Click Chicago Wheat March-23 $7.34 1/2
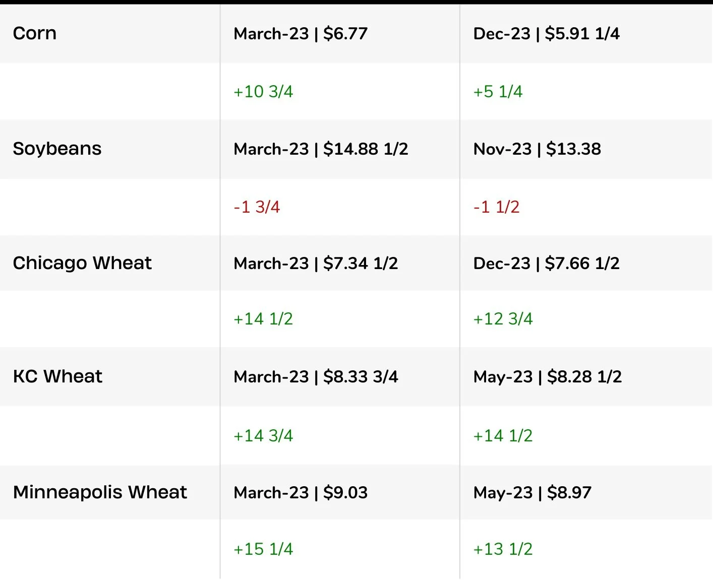The height and width of the screenshot is (588, 713). click(x=316, y=264)
